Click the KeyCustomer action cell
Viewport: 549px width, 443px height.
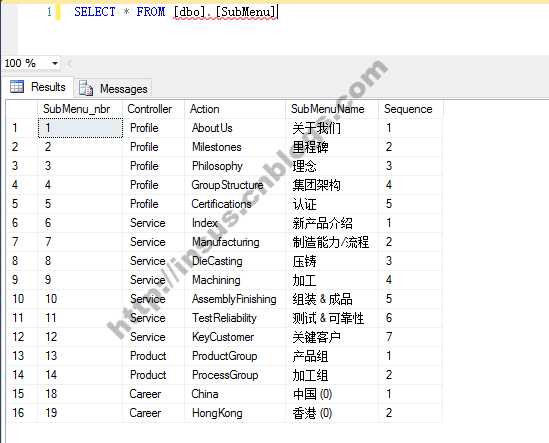[x=235, y=337]
